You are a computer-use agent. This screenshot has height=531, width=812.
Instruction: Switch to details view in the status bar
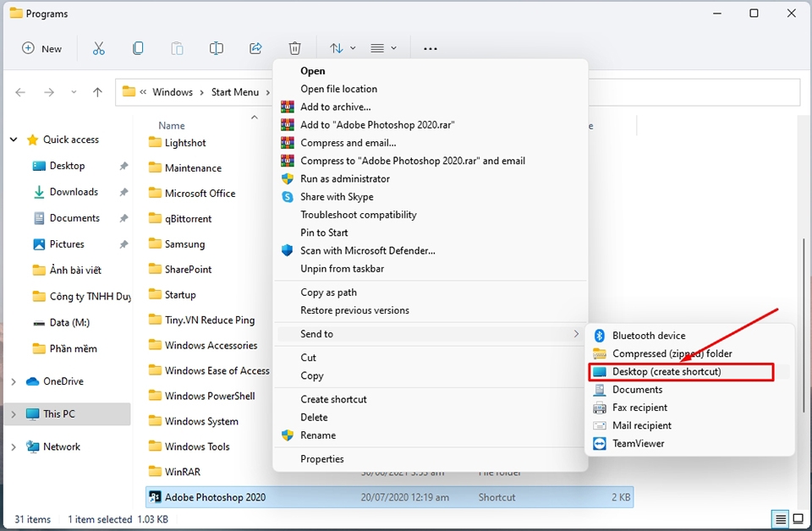pyautogui.click(x=779, y=518)
